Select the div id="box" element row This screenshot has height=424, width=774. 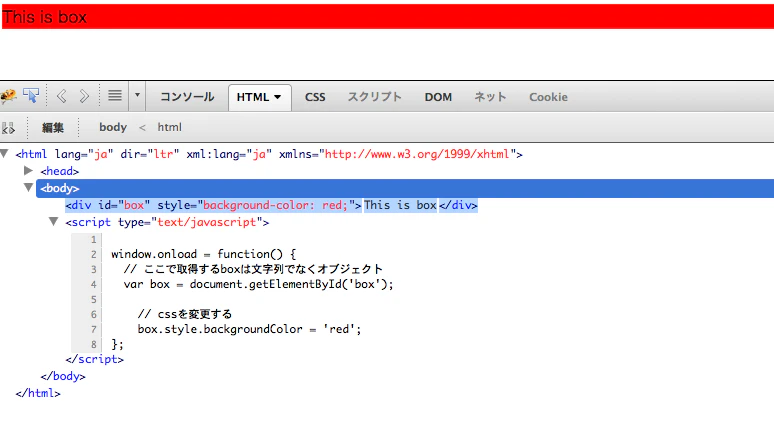click(271, 205)
